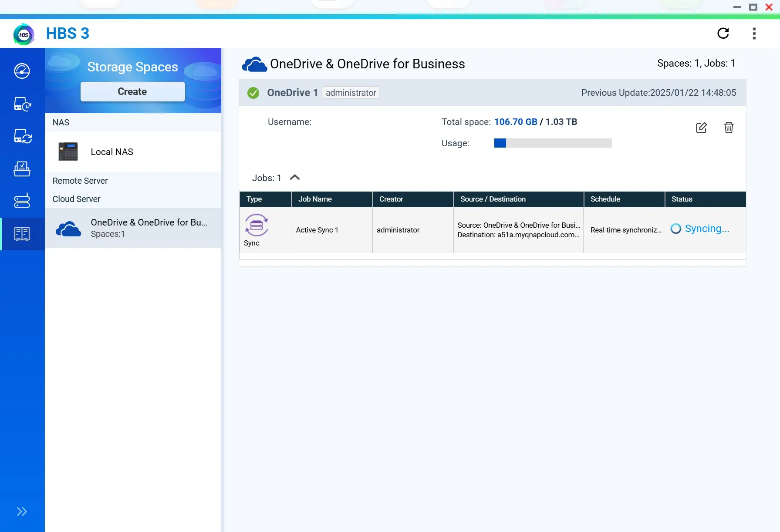
Task: Click the OneDrive cloud icon in sidebar list
Action: click(68, 229)
